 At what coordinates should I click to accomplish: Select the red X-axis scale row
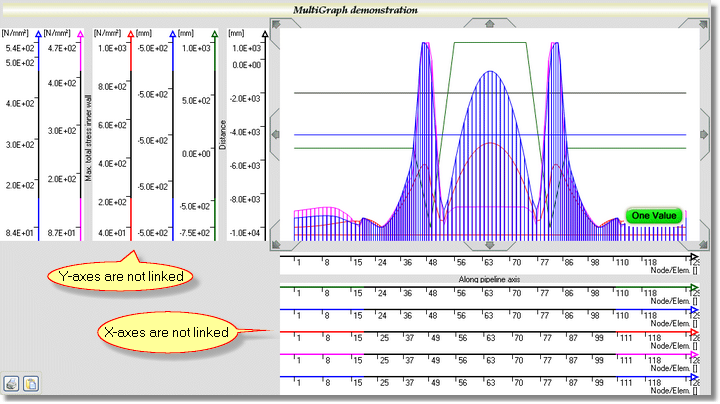coord(486,333)
